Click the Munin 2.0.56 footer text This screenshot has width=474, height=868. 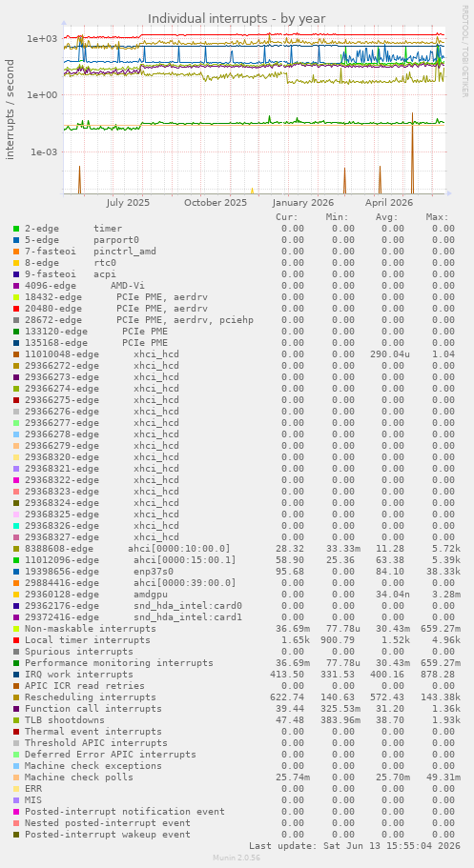pos(237,858)
